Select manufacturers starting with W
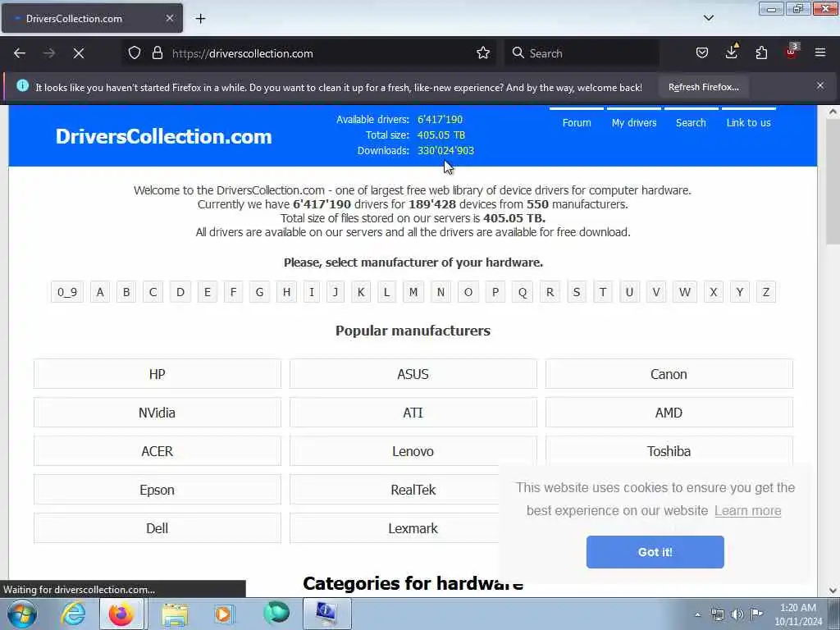 685,292
